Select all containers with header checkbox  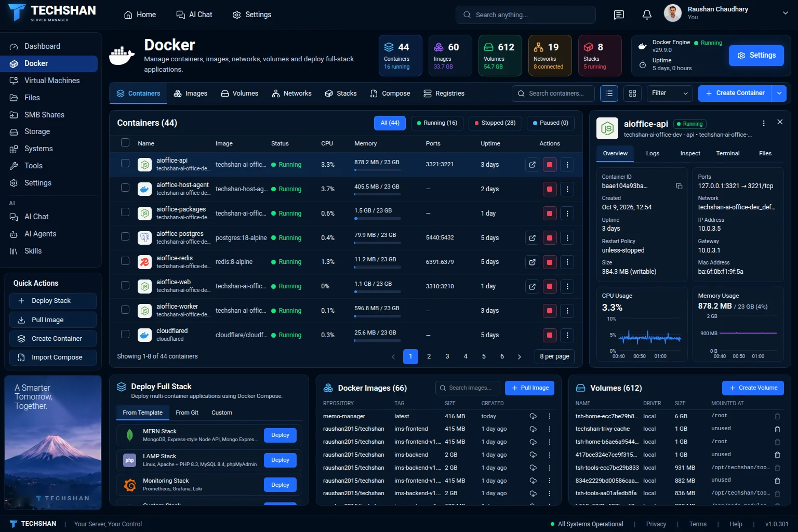[x=125, y=142]
